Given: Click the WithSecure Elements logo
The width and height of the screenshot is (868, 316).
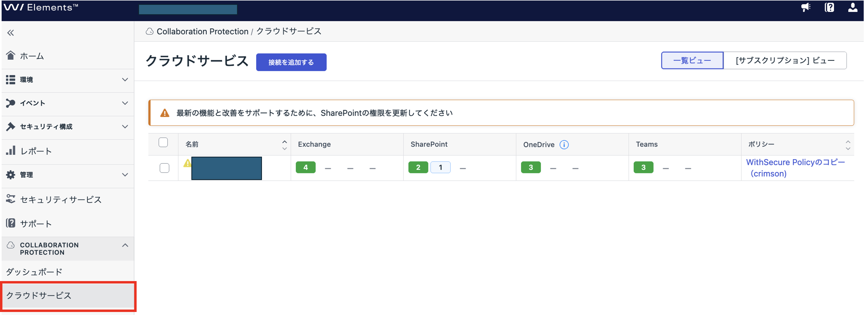Looking at the screenshot, I should tap(41, 7).
